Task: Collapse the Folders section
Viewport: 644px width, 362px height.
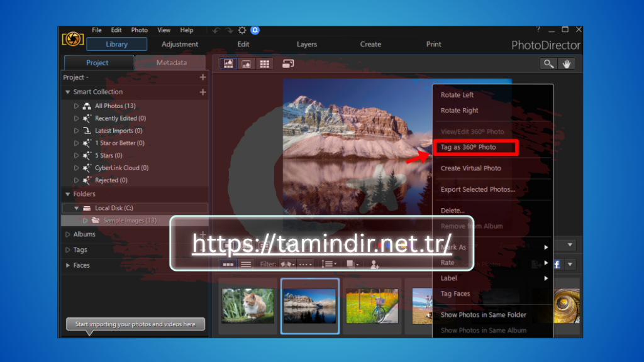Action: (x=68, y=194)
